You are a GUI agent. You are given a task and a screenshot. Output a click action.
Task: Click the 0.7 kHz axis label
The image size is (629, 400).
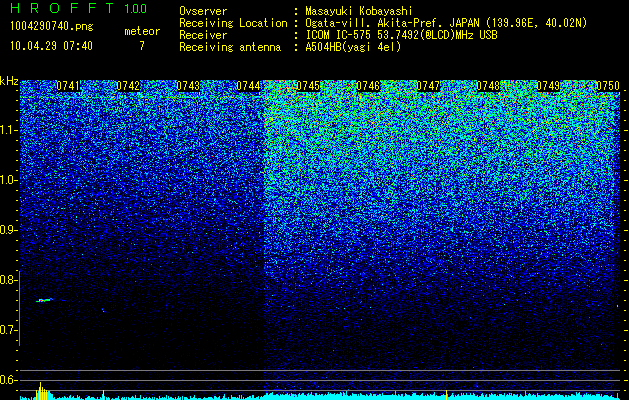(8, 330)
